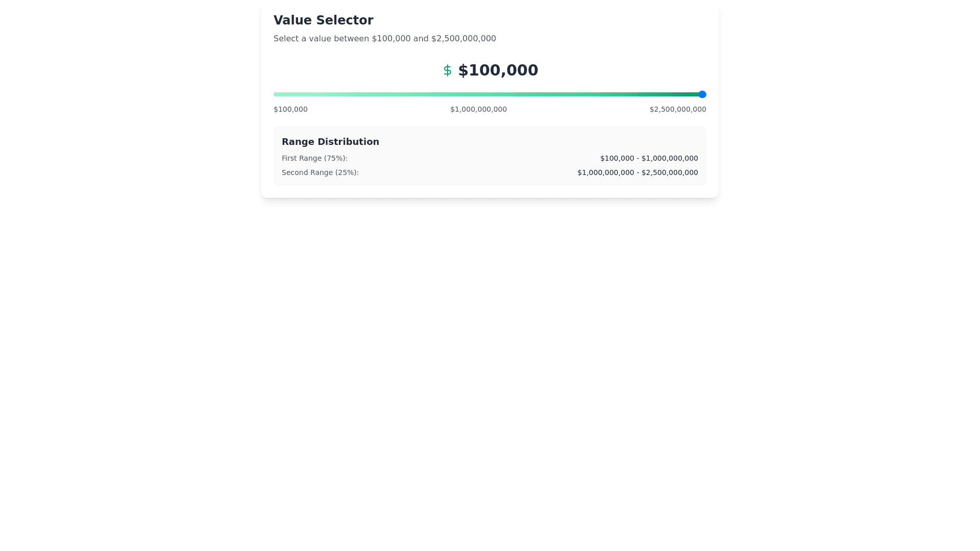Screen dimensions: 980x551
Task: Click the large $100,000 value display
Action: pyautogui.click(x=498, y=70)
